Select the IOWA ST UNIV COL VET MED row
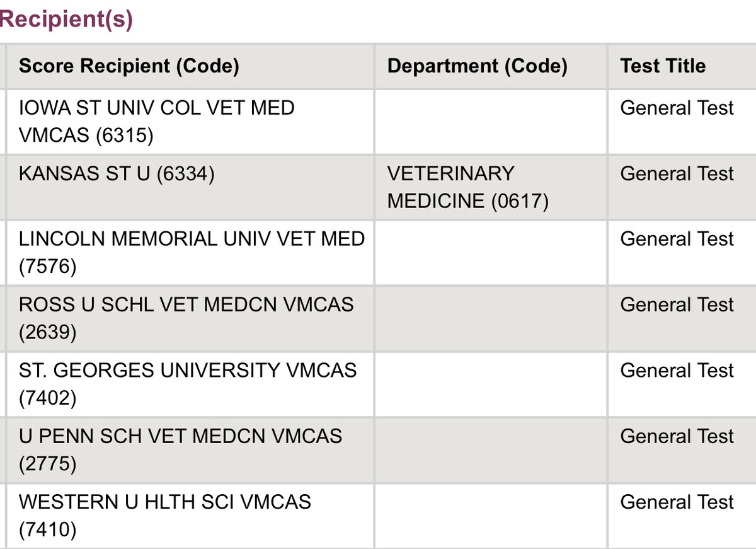The height and width of the screenshot is (549, 756). point(378,122)
